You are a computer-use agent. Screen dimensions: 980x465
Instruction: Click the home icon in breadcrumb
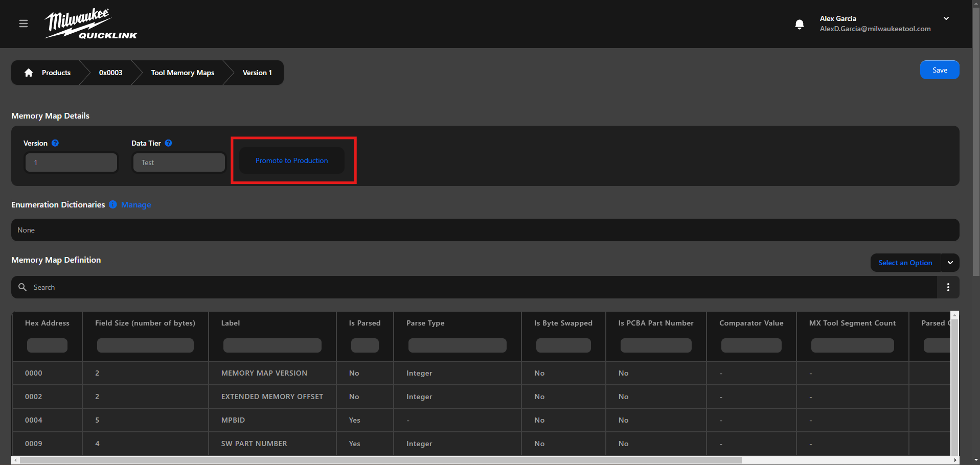(x=29, y=73)
